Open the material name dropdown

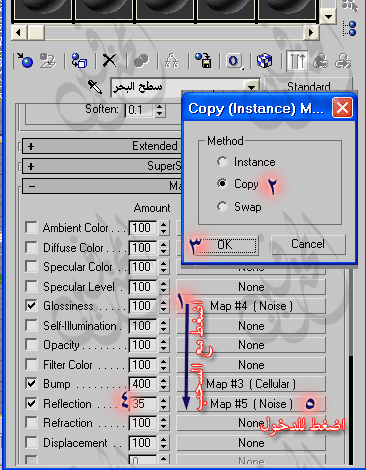point(252,87)
